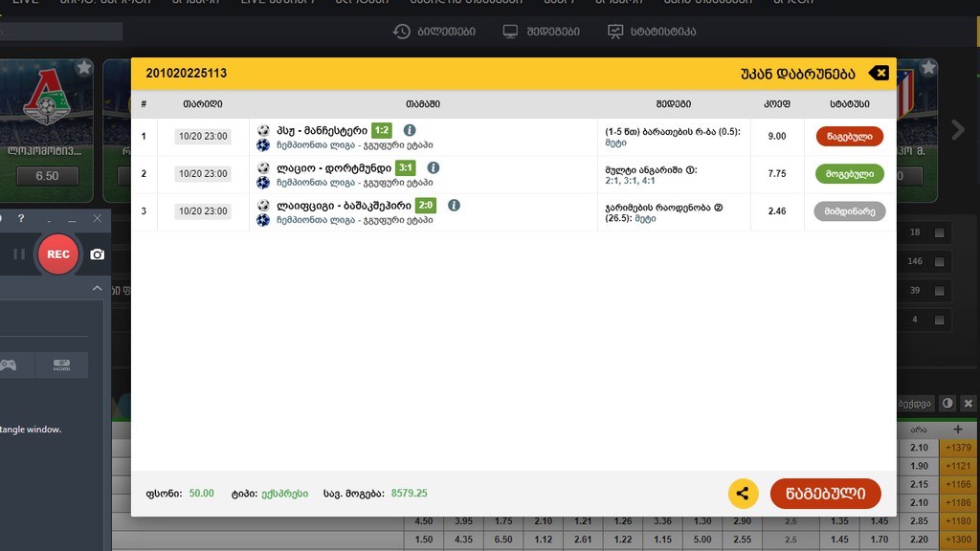Collapse the recorder panel chevron
Viewport: 980px width, 551px height.
tap(97, 288)
